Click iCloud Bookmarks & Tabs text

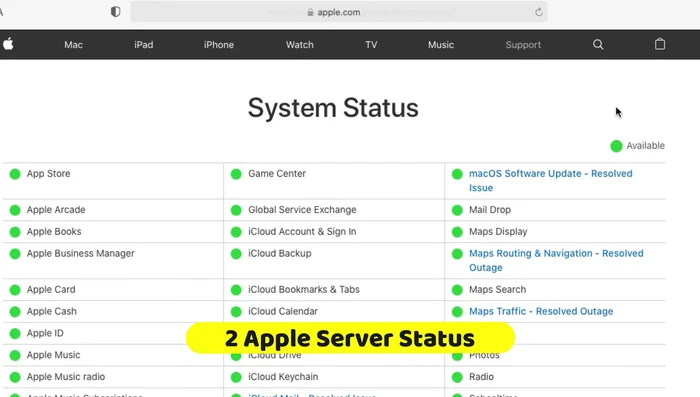point(304,289)
